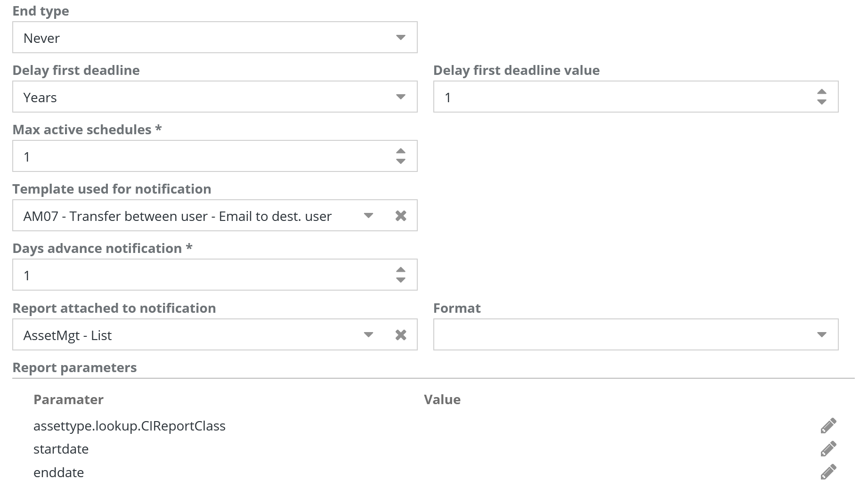Decrease the Days advance notification value

[401, 280]
